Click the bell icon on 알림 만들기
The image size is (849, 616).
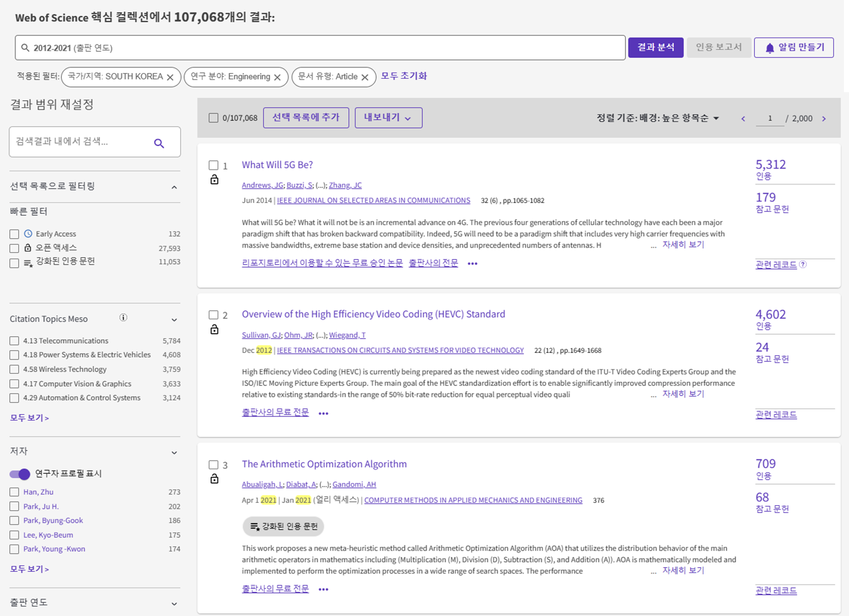[x=770, y=48]
